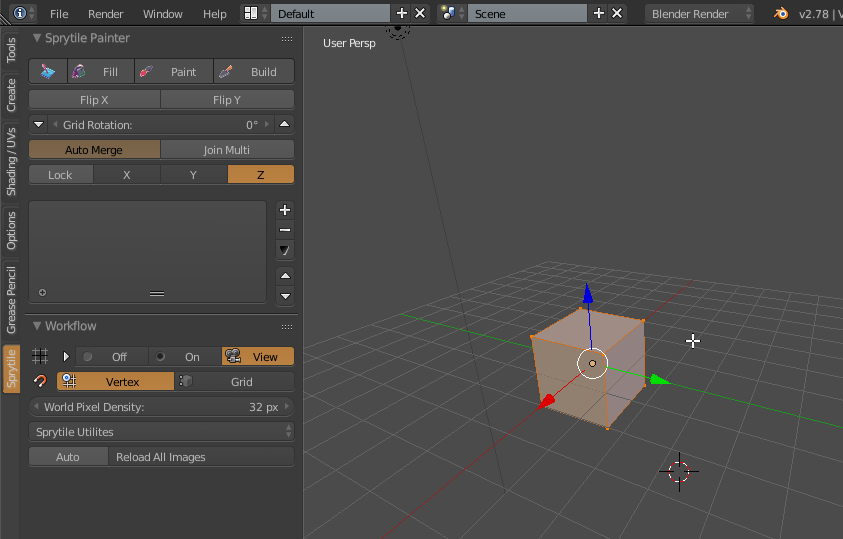Click the list resize handle
The height and width of the screenshot is (539, 843).
coord(157,293)
